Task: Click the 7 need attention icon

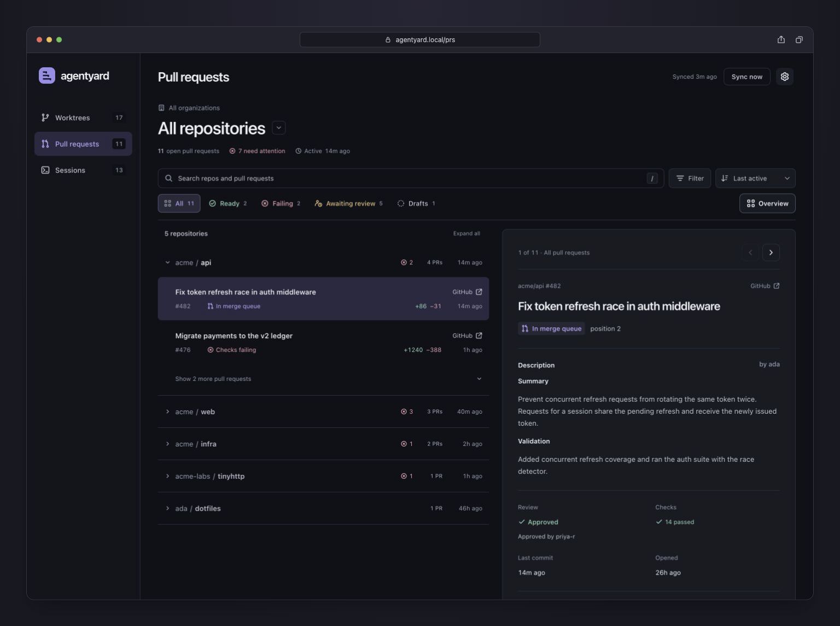Action: 232,151
